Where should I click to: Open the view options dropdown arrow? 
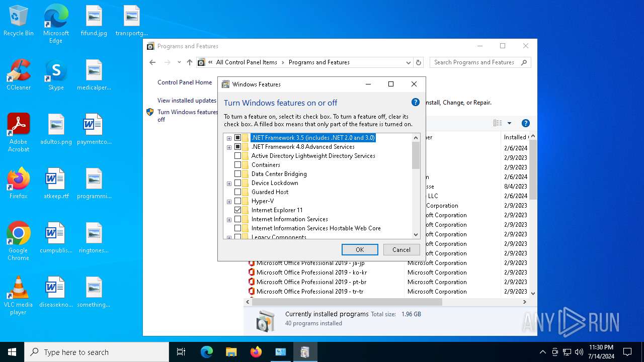(509, 123)
